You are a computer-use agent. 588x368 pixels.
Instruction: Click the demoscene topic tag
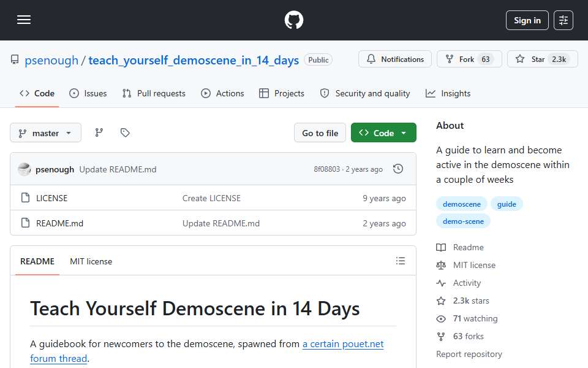click(462, 204)
